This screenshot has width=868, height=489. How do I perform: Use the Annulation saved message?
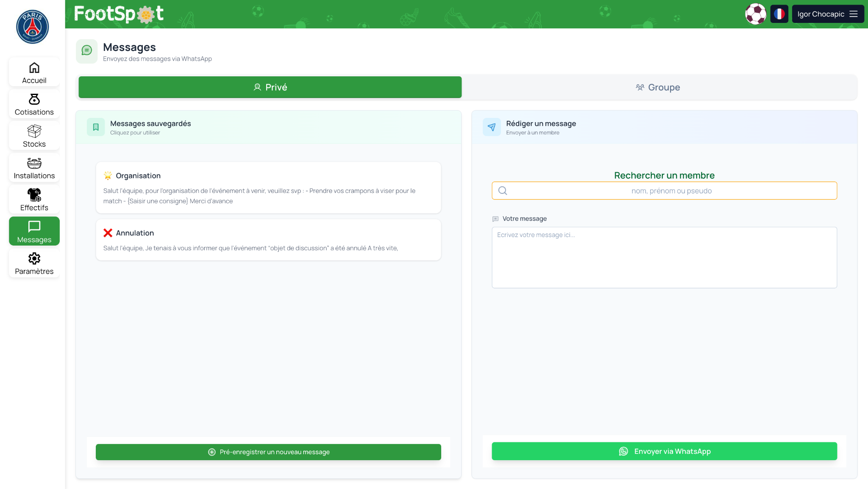268,240
